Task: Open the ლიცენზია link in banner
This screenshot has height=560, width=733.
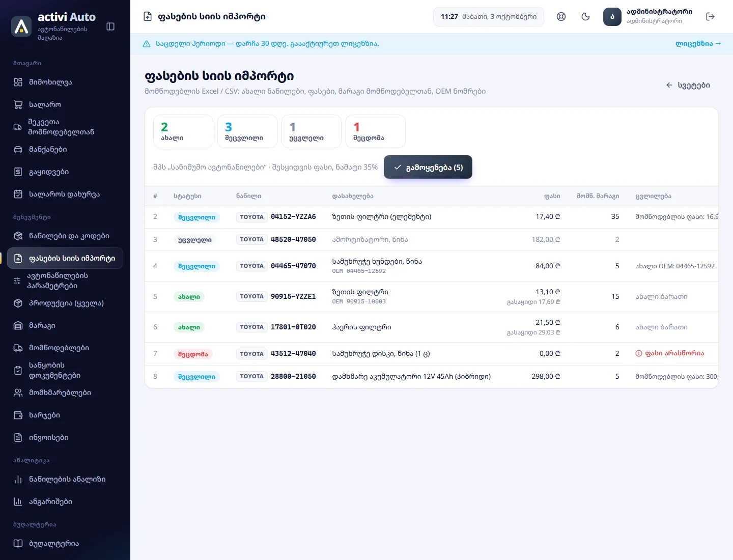Action: 698,44
